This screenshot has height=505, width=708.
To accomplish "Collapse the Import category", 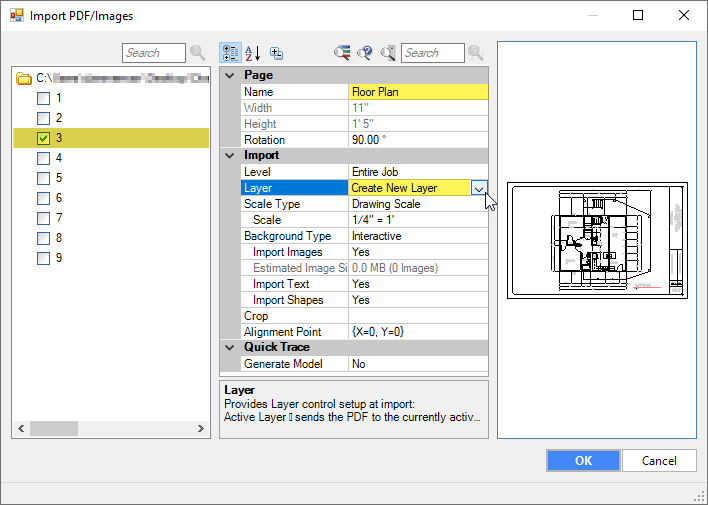I will (230, 156).
